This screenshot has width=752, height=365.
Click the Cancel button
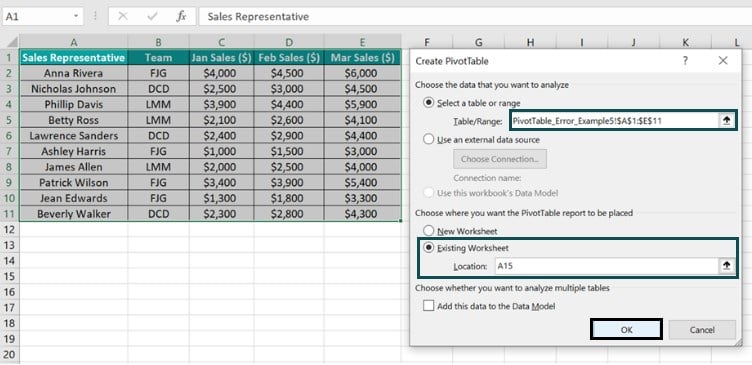click(702, 330)
